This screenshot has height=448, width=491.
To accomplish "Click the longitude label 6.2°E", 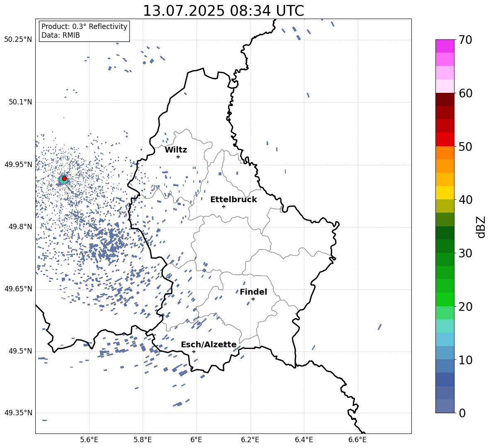I will click(x=250, y=440).
